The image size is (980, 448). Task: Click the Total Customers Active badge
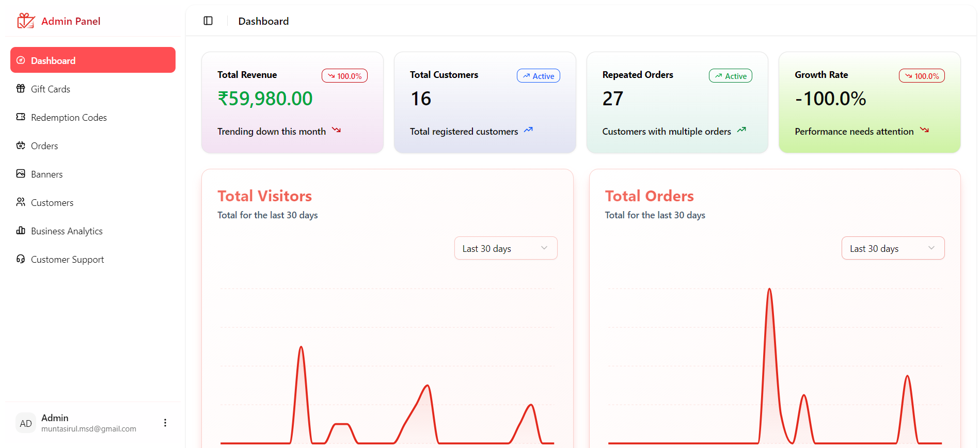(539, 76)
